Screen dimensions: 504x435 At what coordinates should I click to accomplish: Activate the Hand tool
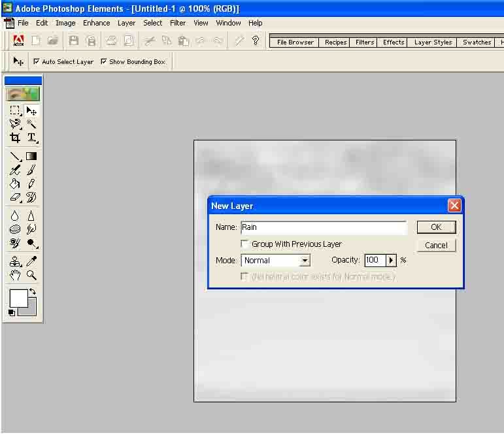click(15, 275)
